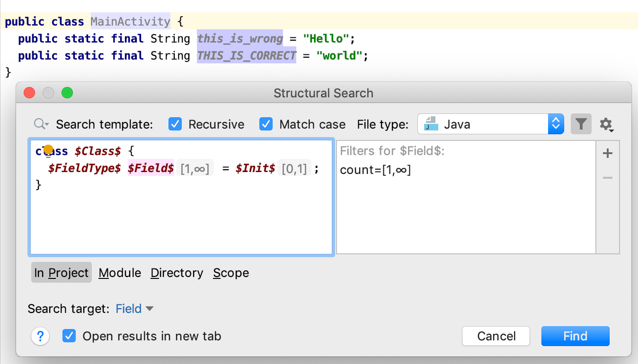This screenshot has width=638, height=364.
Task: Open the Search target Field dropdown
Action: click(135, 309)
